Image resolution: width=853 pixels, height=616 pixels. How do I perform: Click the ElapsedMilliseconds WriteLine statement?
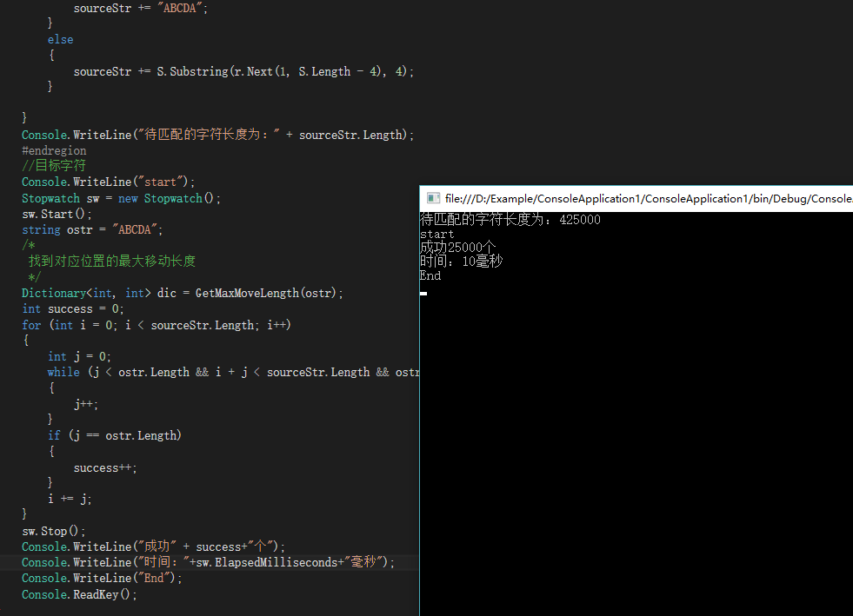[208, 562]
